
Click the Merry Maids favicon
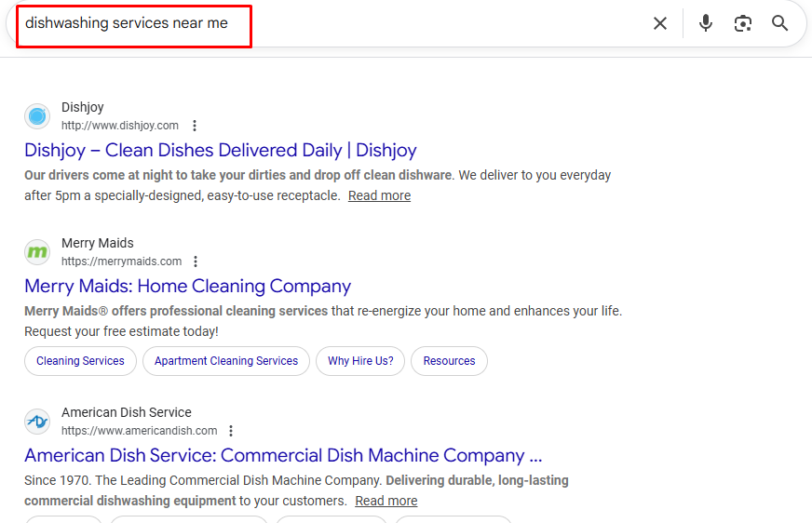(x=37, y=252)
